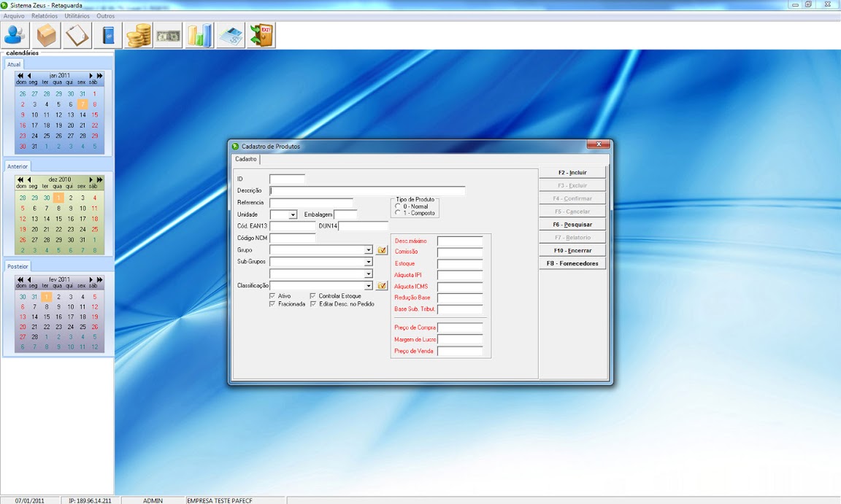This screenshot has width=841, height=504.
Task: Click the F3 - Excluir button
Action: tap(572, 185)
